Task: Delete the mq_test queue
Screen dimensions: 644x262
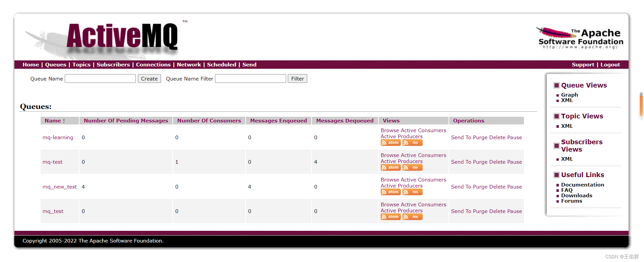Action: click(x=497, y=211)
